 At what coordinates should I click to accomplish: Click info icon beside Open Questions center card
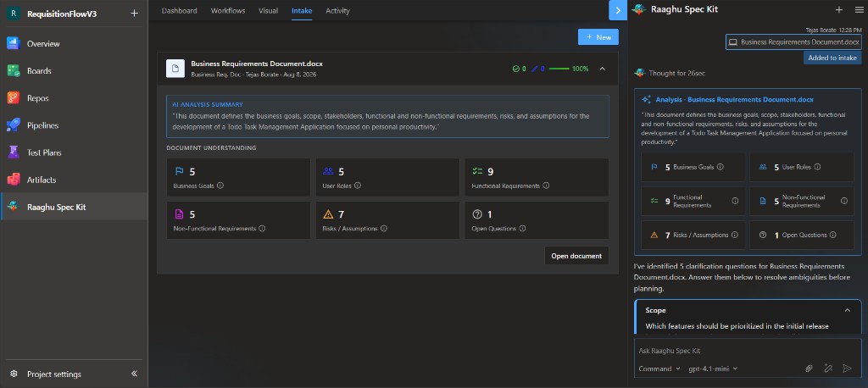point(522,228)
